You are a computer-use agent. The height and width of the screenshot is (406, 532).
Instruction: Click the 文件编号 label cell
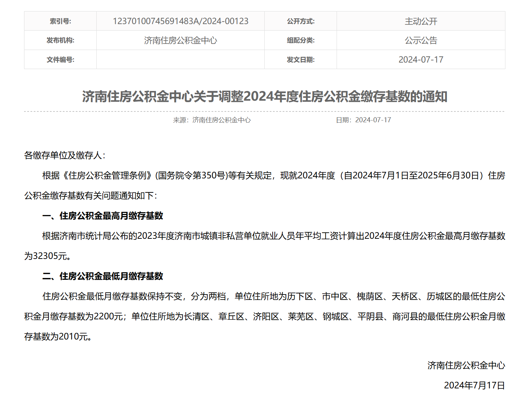[x=60, y=59]
